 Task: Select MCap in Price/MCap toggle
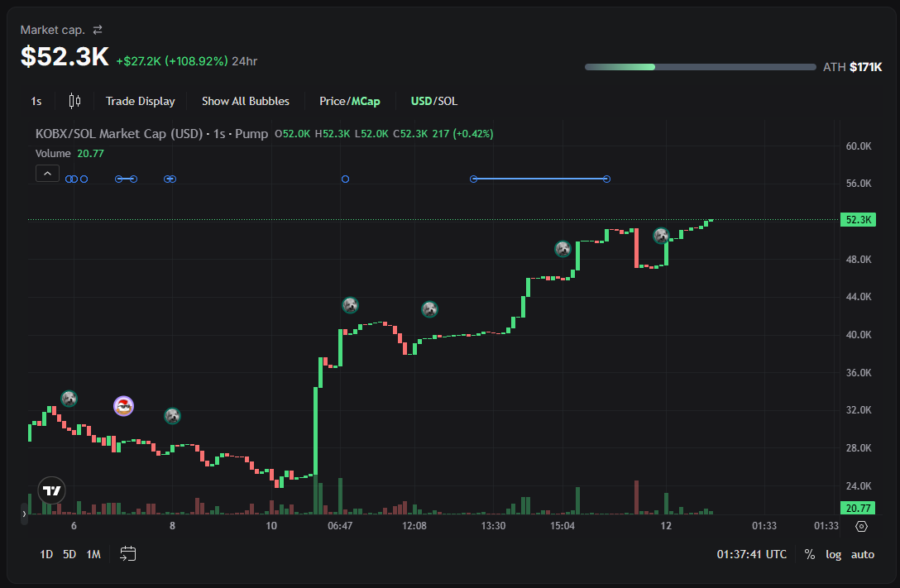tap(366, 101)
